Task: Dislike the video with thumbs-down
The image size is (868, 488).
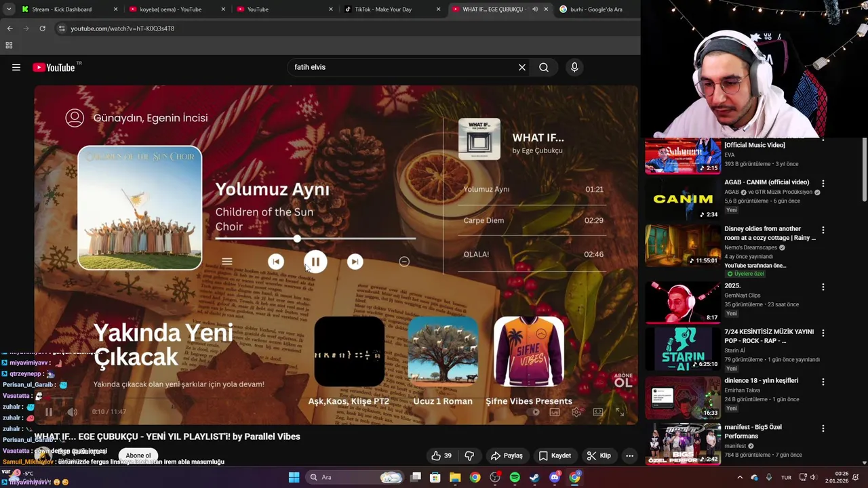Action: click(469, 455)
